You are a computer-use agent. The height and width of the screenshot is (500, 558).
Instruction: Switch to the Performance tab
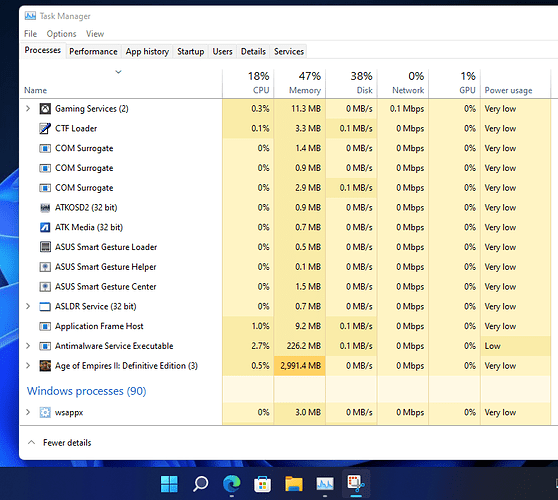tap(93, 52)
